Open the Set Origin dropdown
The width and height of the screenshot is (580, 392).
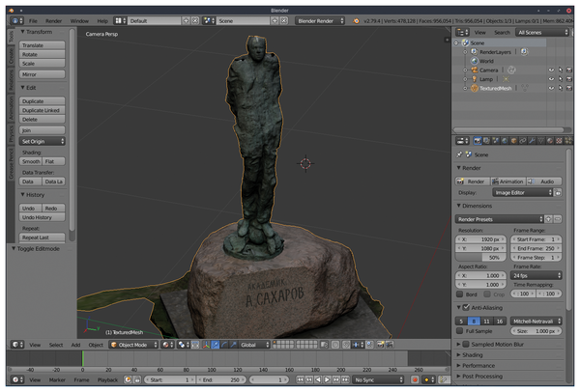[x=43, y=141]
